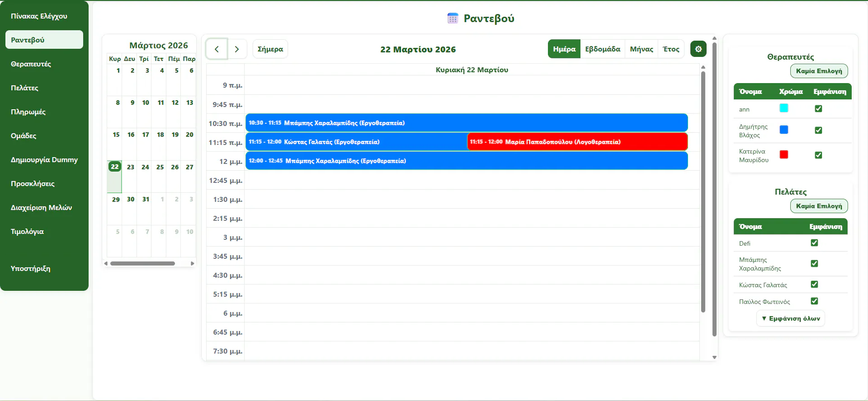Open Υποστήριξη in sidebar
Image resolution: width=868 pixels, height=401 pixels.
click(x=44, y=268)
